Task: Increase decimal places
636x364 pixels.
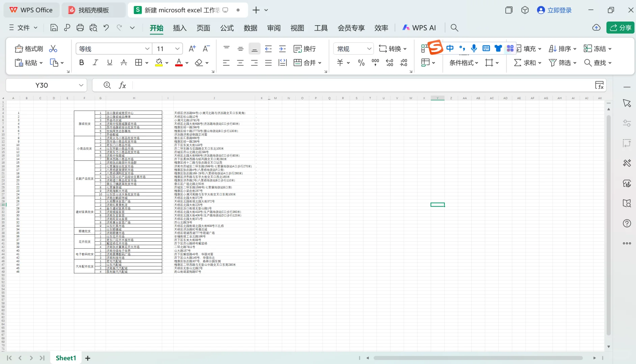Action: (x=390, y=63)
